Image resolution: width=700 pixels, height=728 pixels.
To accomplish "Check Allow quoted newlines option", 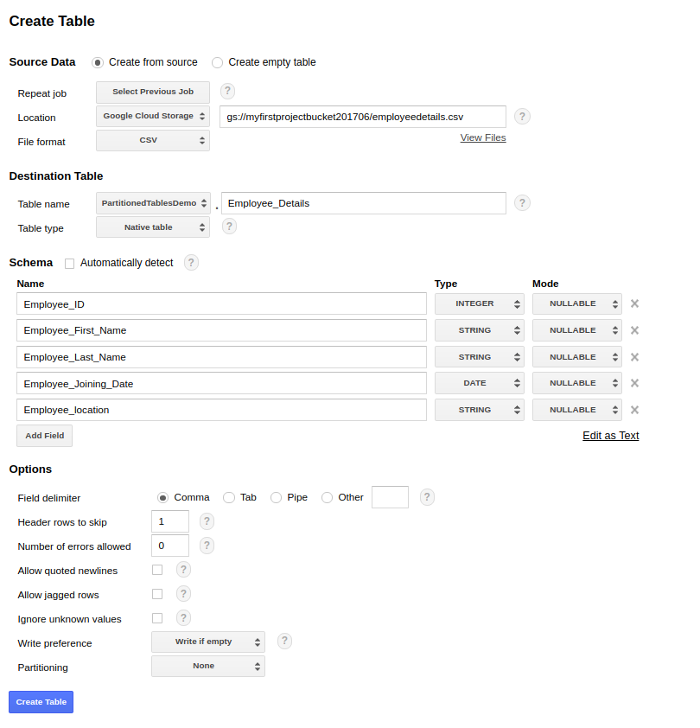I will (x=157, y=570).
